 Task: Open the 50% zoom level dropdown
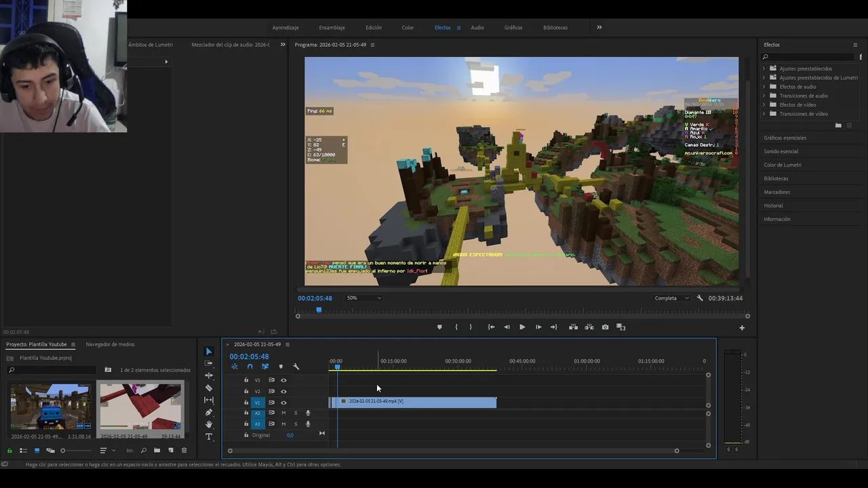click(x=364, y=298)
